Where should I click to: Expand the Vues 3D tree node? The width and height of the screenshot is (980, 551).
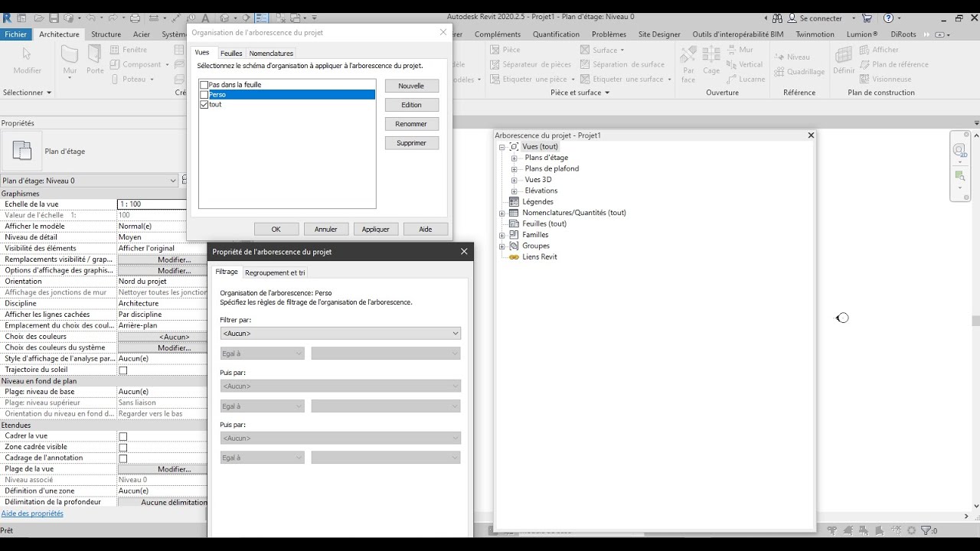(514, 180)
